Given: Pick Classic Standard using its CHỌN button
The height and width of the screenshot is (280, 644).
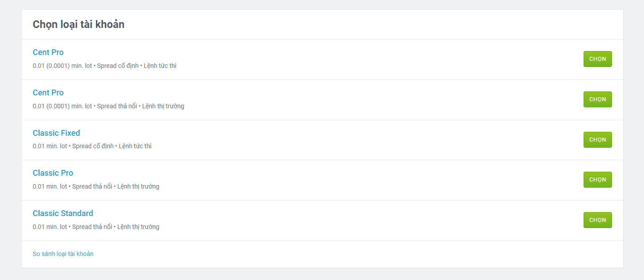Looking at the screenshot, I should pos(597,220).
